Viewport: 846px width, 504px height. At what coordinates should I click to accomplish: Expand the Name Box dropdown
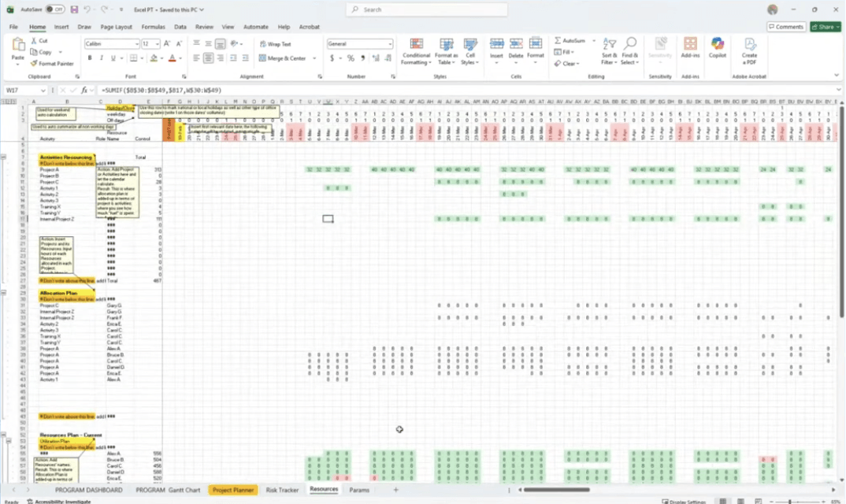(x=43, y=90)
